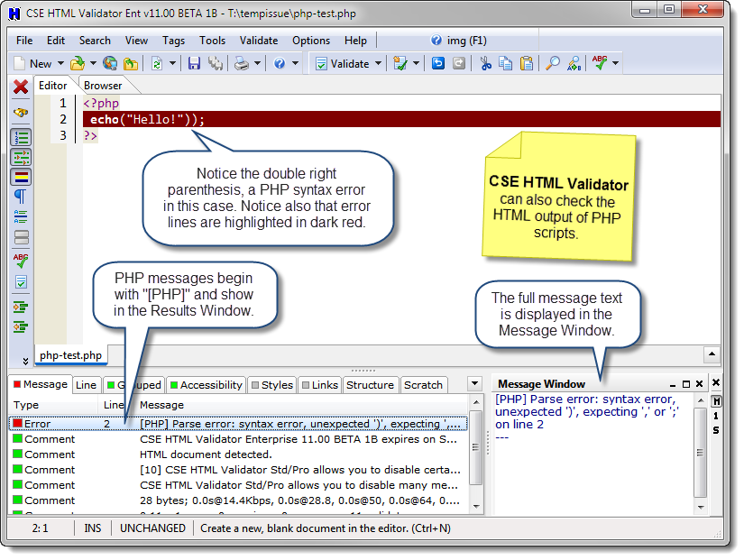Click the validate document checkmark sidebar icon
The image size is (744, 560).
22,282
